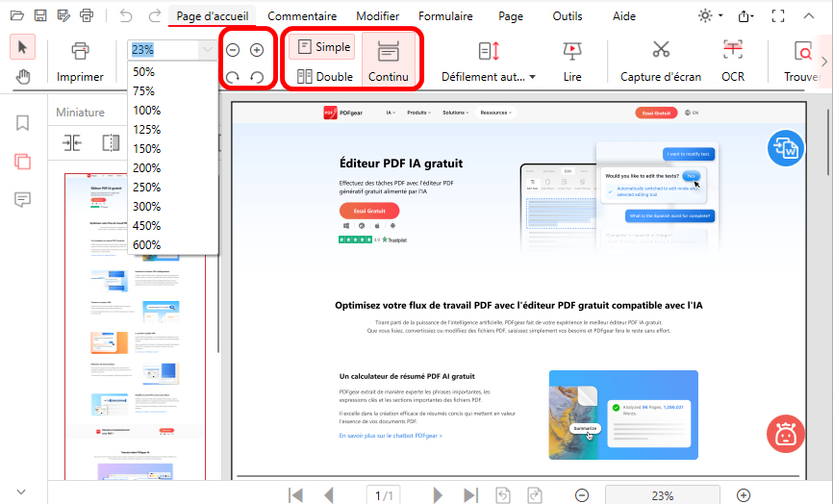Collapse the ribbon with top chevron
This screenshot has width=833, height=504.
coord(809,16)
